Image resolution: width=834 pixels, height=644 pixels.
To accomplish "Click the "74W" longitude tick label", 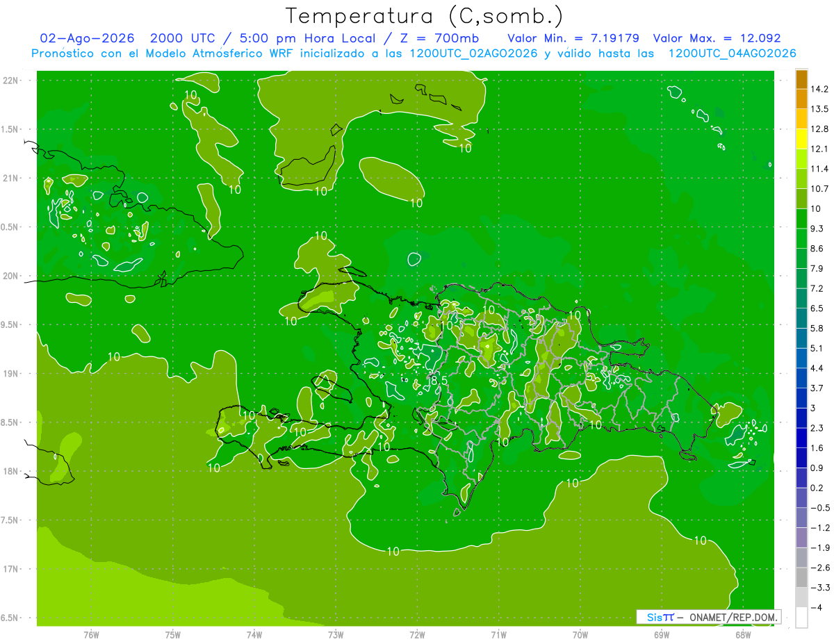I will 254,635.
